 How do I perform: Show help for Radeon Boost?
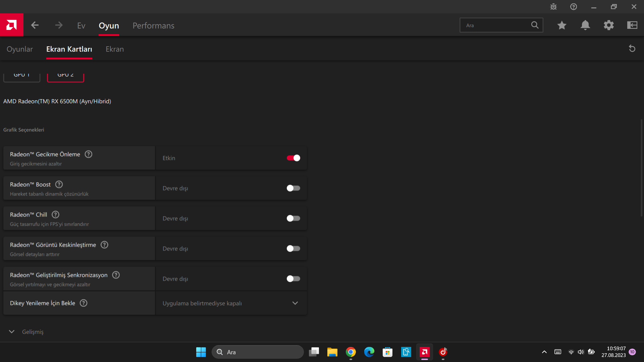pyautogui.click(x=59, y=184)
